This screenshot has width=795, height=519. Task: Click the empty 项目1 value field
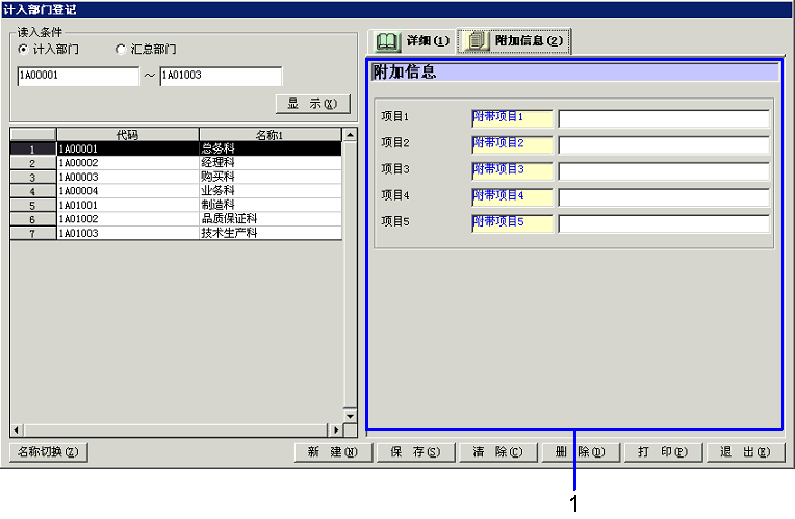pyautogui.click(x=663, y=119)
